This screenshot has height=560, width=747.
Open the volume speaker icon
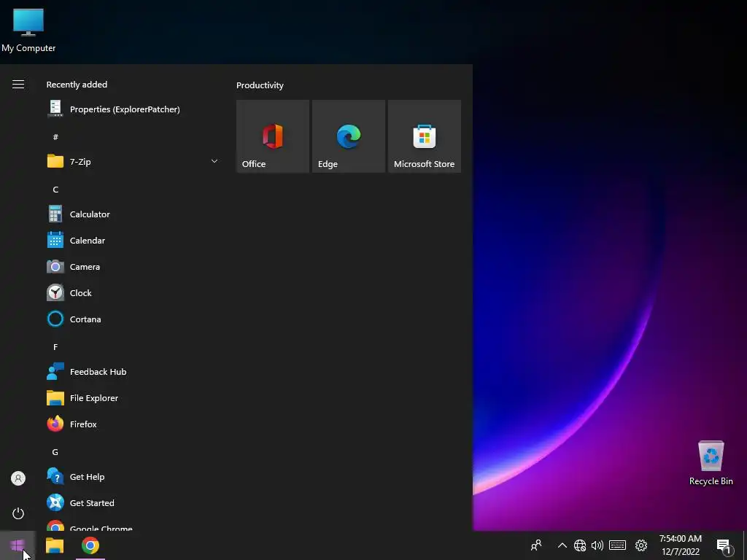[597, 545]
